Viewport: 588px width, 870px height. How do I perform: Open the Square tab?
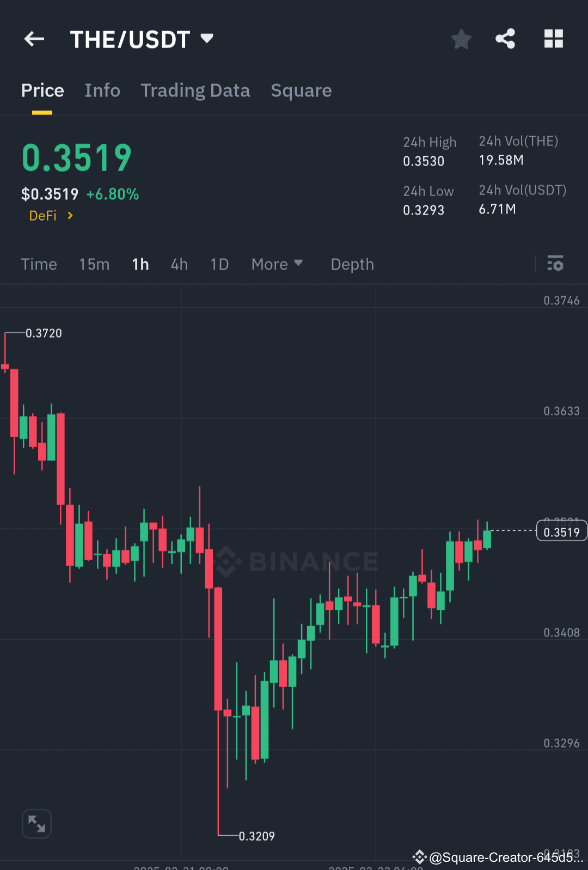301,90
